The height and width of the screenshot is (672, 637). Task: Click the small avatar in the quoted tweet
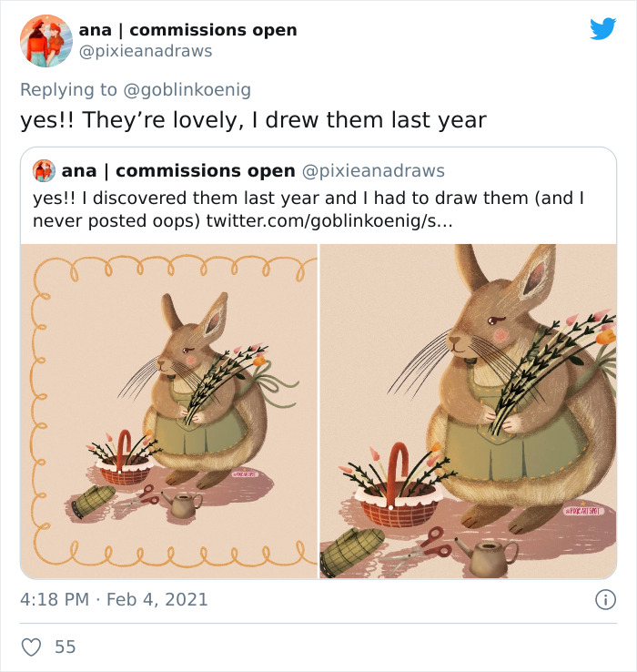pos(45,171)
